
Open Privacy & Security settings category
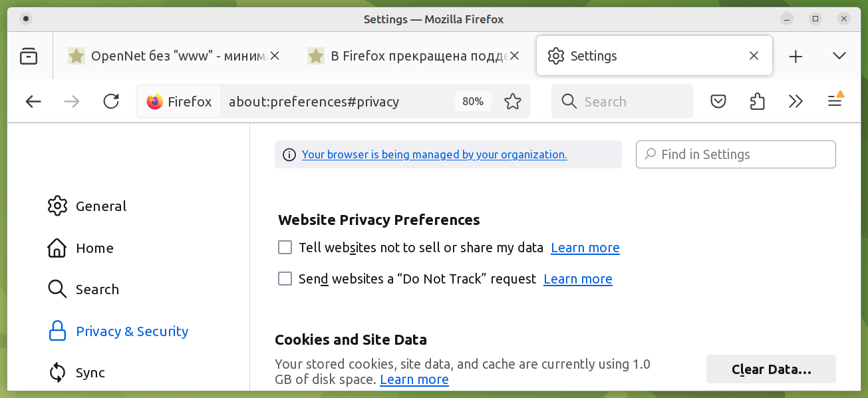click(x=132, y=331)
